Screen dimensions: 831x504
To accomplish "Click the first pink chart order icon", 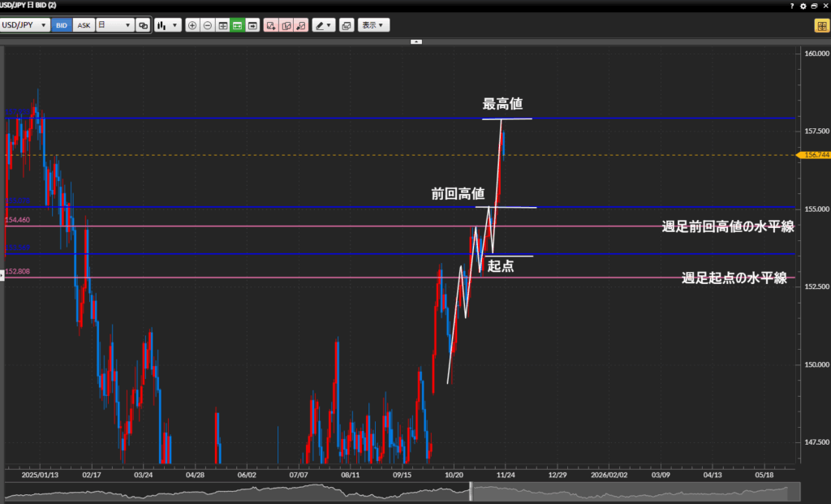I will point(271,25).
